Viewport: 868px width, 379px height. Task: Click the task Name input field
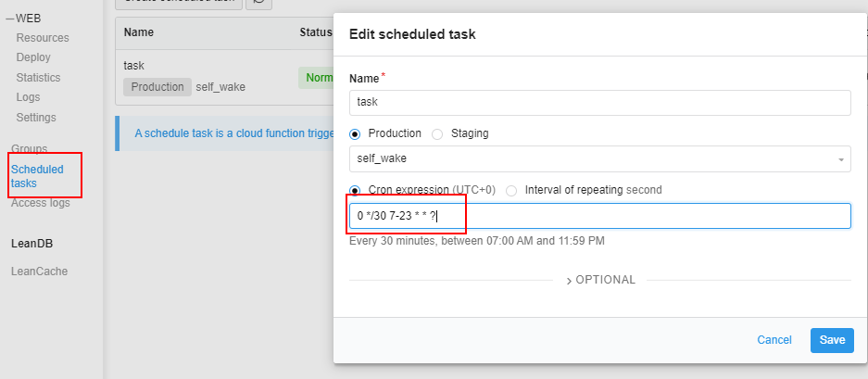point(599,103)
